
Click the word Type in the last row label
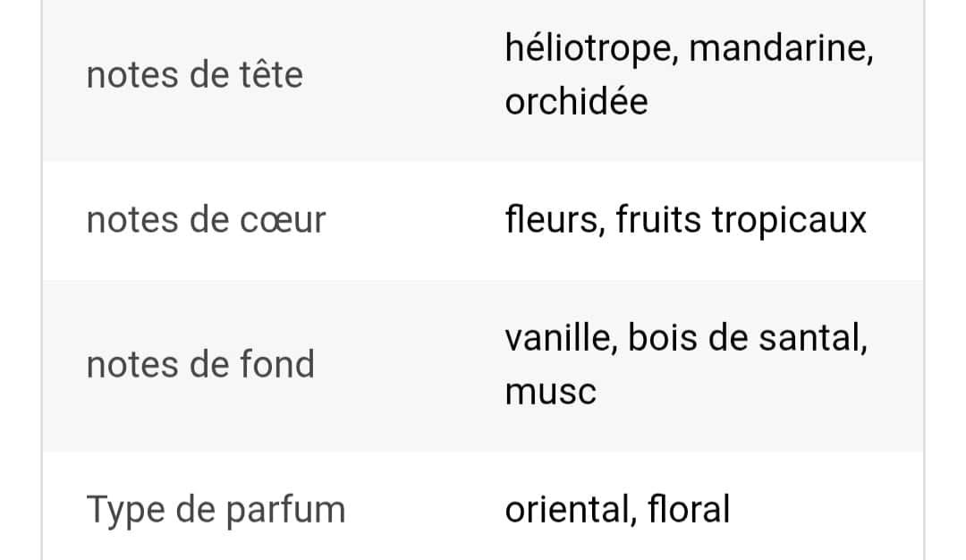[126, 512]
